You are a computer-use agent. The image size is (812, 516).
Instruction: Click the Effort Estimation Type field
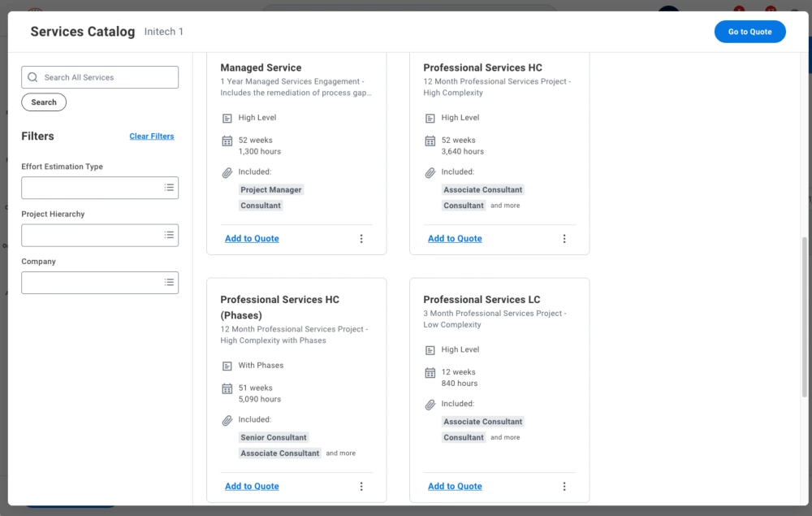(x=91, y=188)
